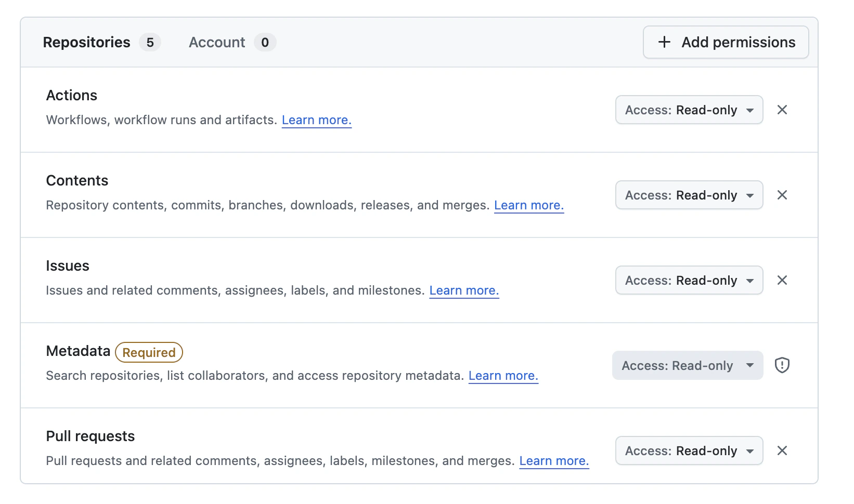The height and width of the screenshot is (504, 854).
Task: Click text 'Workflows, workflow runs and artifacts.'
Action: point(162,120)
